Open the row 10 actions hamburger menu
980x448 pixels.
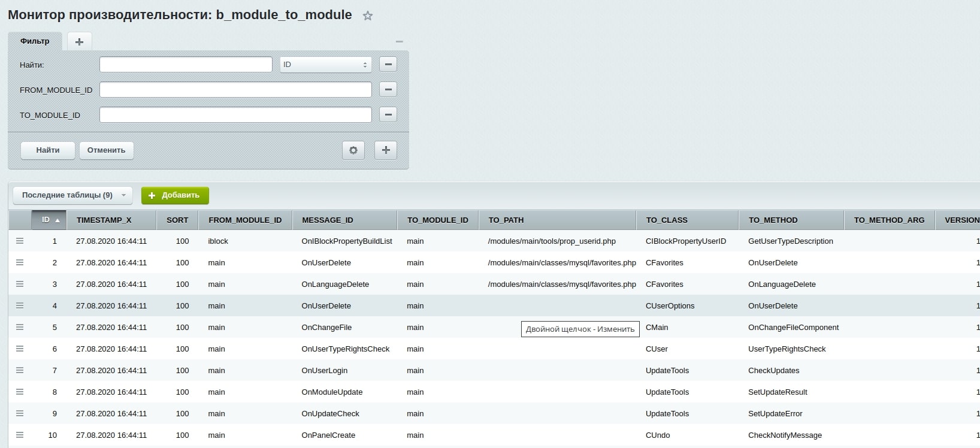[20, 435]
